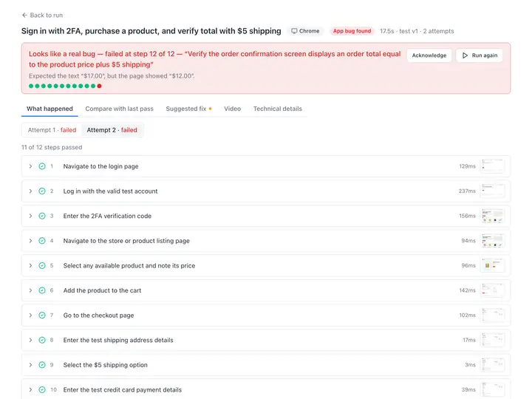
Task: Click the 'Add the product to the cart' title
Action: pyautogui.click(x=102, y=290)
